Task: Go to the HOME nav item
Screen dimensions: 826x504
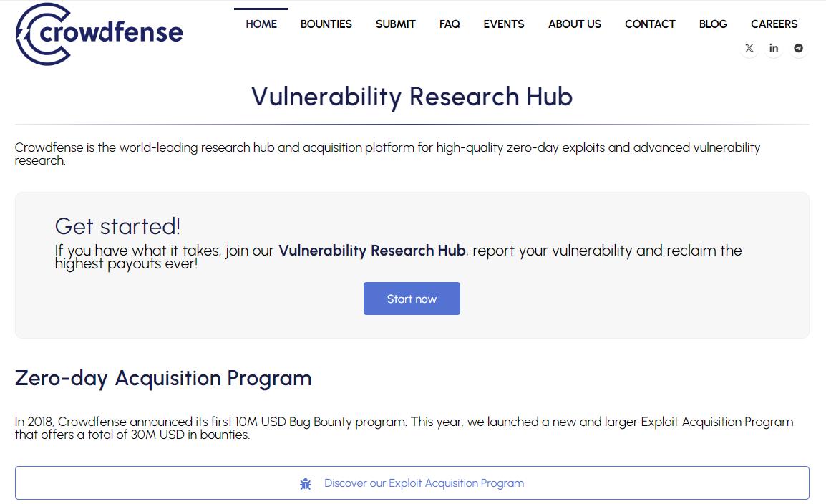Action: (261, 24)
